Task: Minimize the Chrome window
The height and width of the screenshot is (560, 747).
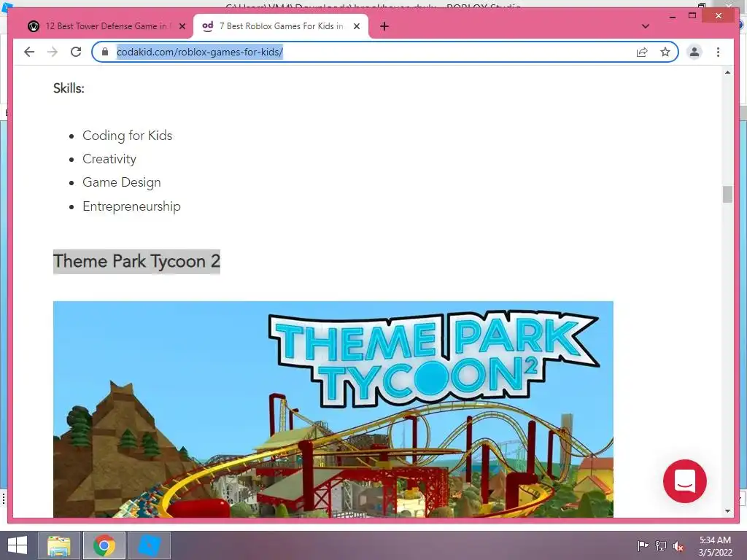Action: [x=672, y=16]
